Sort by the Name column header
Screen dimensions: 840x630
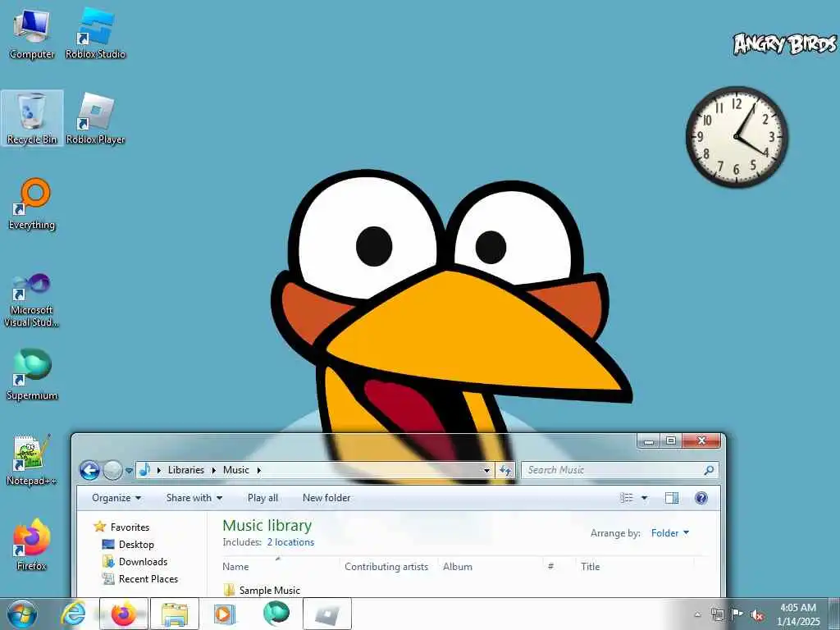point(281,566)
